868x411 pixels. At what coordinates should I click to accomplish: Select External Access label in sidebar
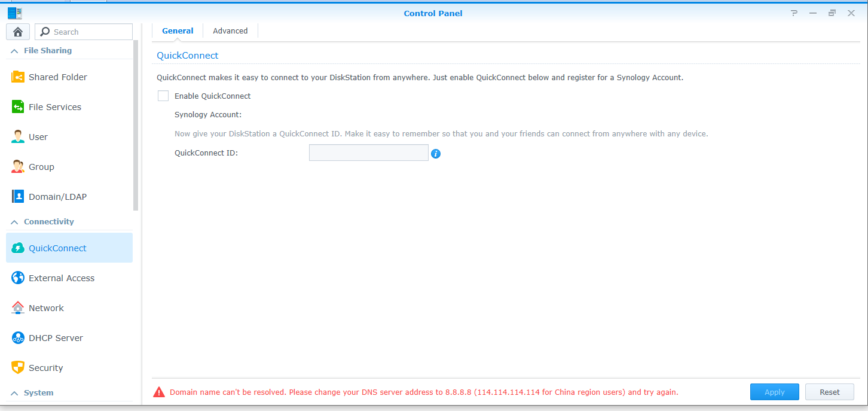(x=62, y=278)
